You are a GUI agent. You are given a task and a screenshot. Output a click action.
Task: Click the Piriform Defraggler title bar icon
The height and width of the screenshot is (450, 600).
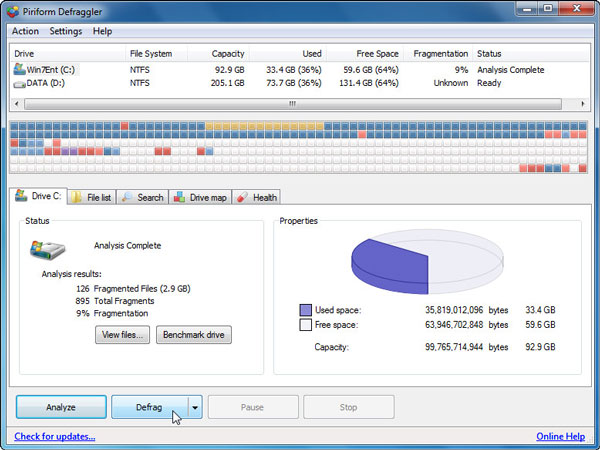click(12, 11)
